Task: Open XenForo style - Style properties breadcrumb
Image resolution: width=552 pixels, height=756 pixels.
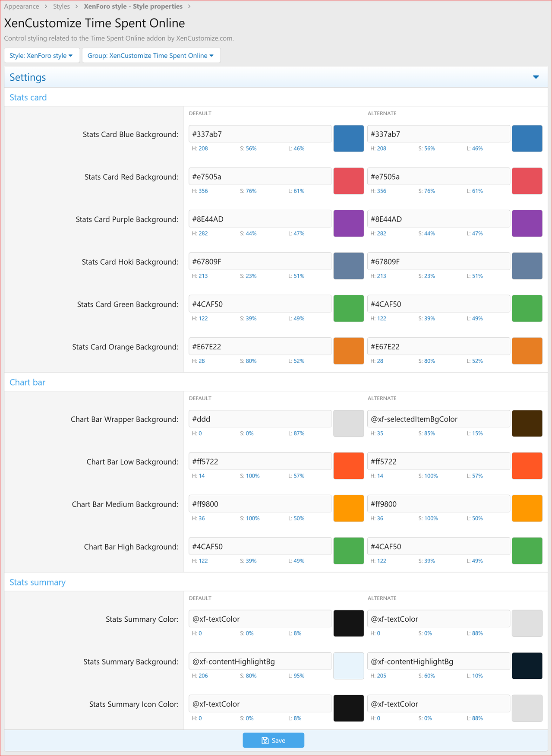Action: [133, 6]
